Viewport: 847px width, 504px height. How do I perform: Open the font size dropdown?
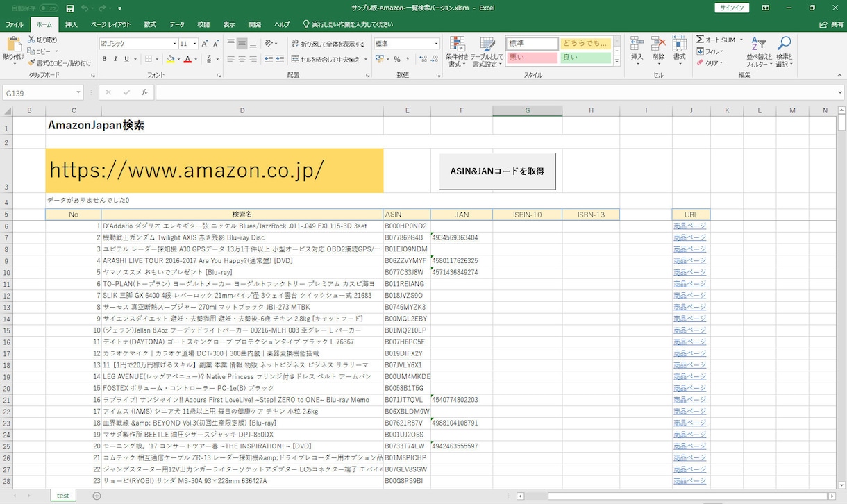pyautogui.click(x=194, y=43)
